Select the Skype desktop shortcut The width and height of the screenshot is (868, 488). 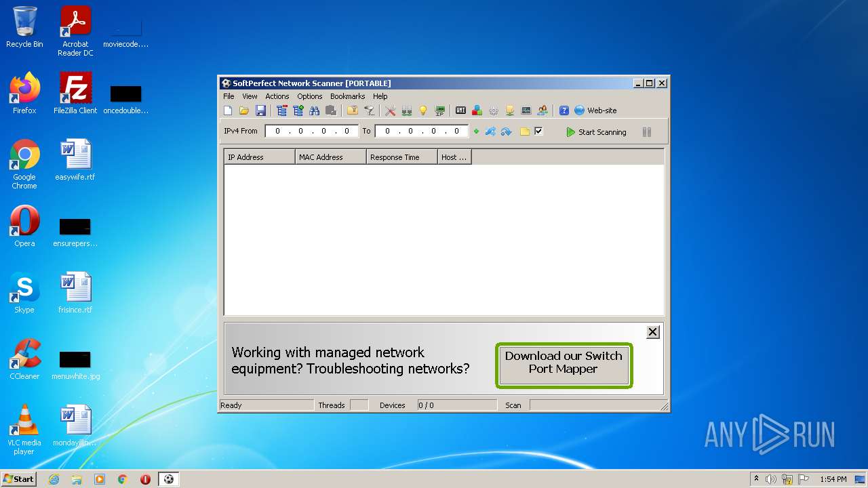24,293
